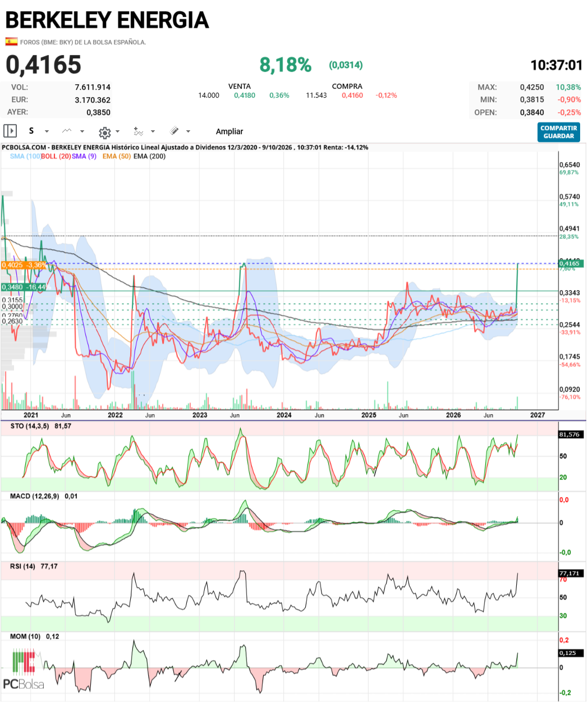
Task: Click the RSI value tag 77,171
Action: pos(569,573)
